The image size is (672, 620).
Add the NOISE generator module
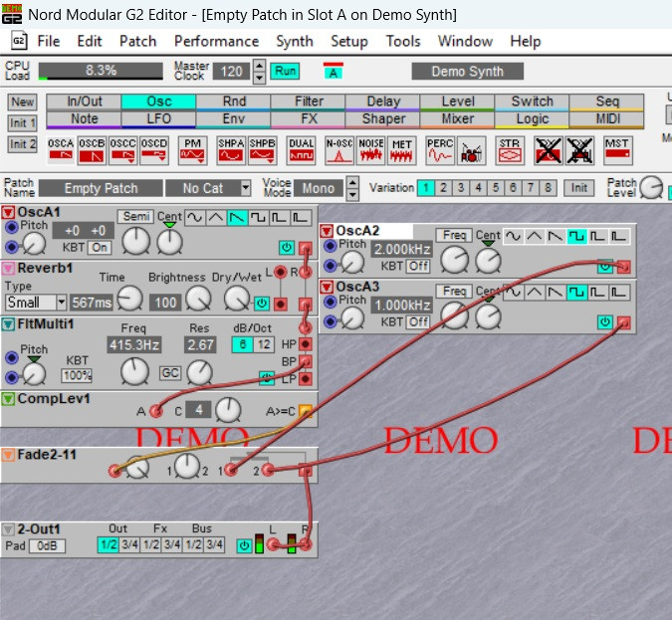[x=370, y=150]
